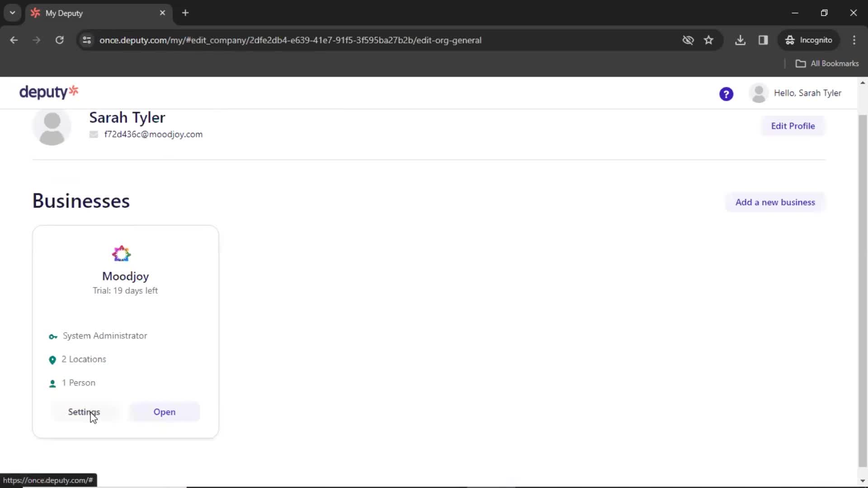Screen dimensions: 868x488
Task: Open the Chrome three-dot menu
Action: [x=854, y=40]
